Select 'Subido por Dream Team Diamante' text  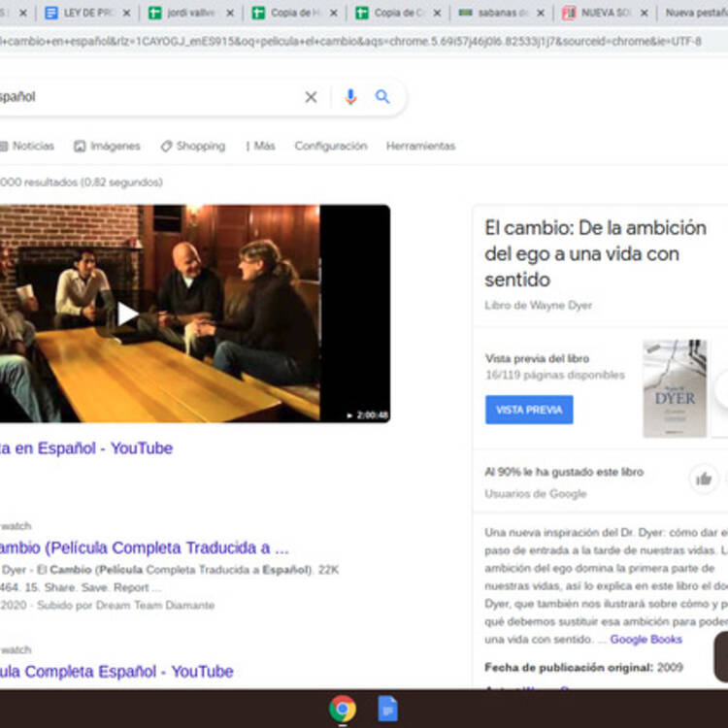click(126, 605)
